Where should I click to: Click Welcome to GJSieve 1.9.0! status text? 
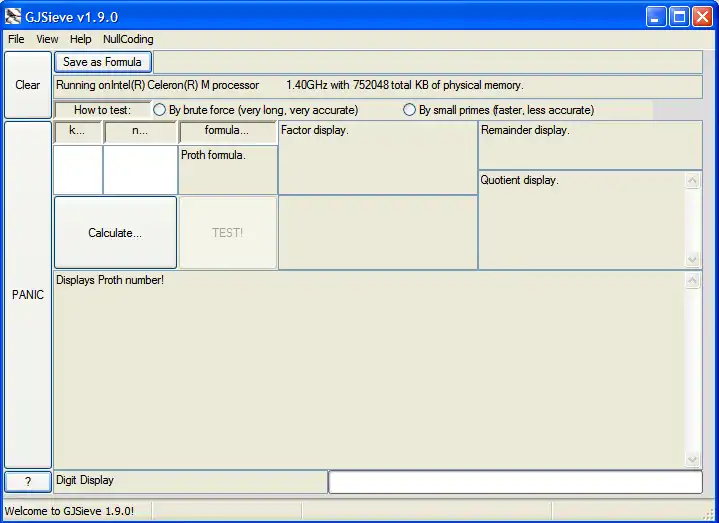(69, 511)
